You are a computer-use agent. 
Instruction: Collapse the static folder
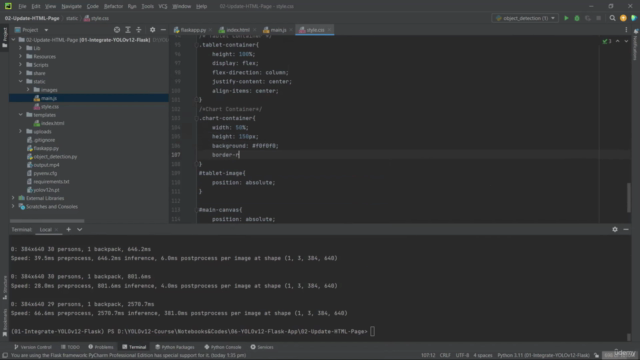point(20,81)
